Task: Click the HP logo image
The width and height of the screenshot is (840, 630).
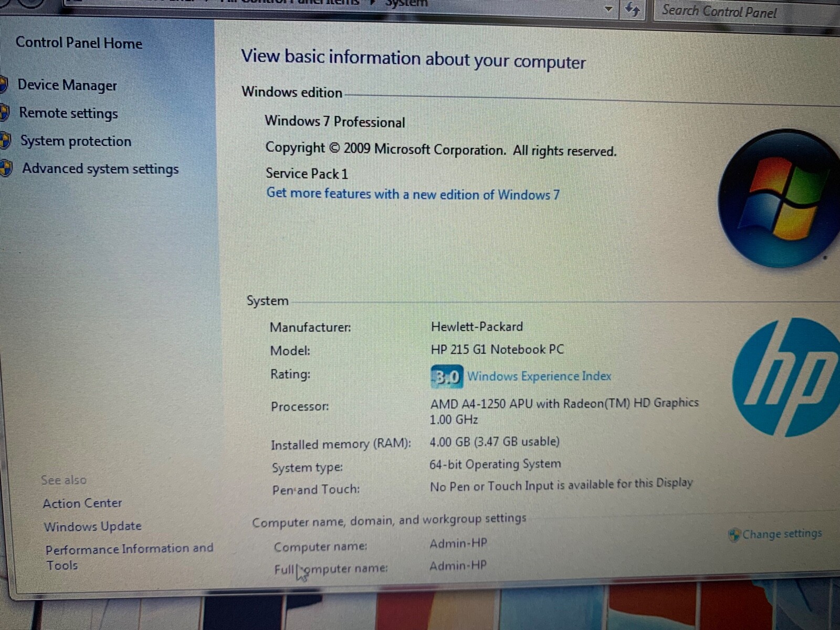Action: pyautogui.click(x=786, y=377)
